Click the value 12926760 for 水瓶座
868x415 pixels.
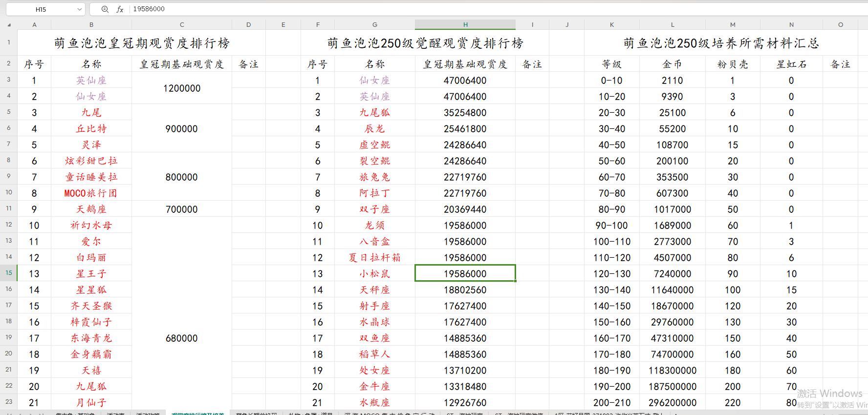[x=465, y=402]
